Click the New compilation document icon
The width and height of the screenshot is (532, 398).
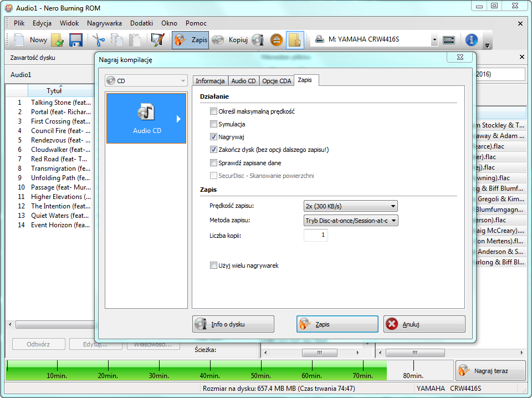(x=19, y=40)
